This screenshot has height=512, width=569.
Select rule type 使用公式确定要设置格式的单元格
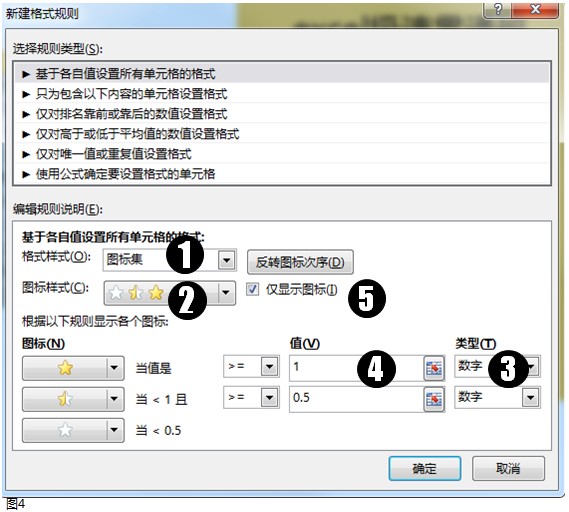pyautogui.click(x=282, y=174)
